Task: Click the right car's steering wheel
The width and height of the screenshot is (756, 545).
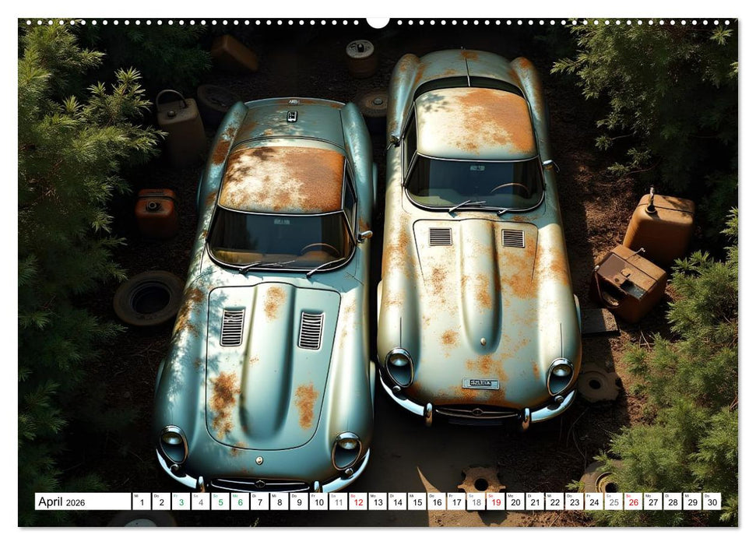Action: 512,188
